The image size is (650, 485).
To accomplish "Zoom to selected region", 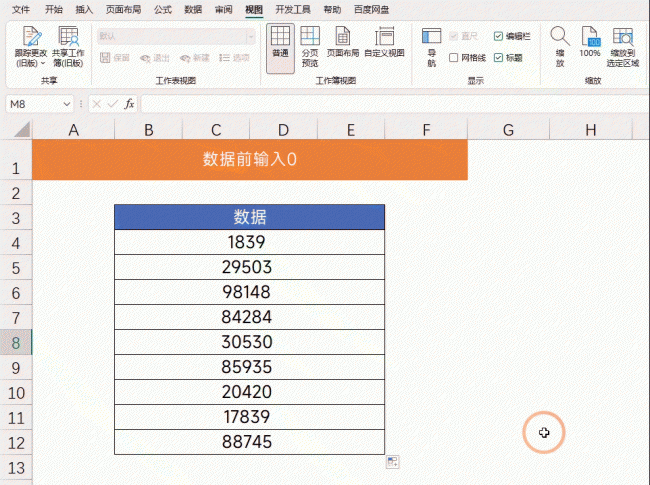I will click(623, 46).
